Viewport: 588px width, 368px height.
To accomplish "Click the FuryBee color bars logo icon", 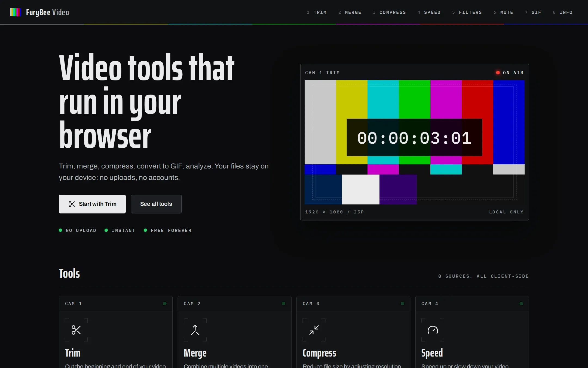I will [16, 12].
